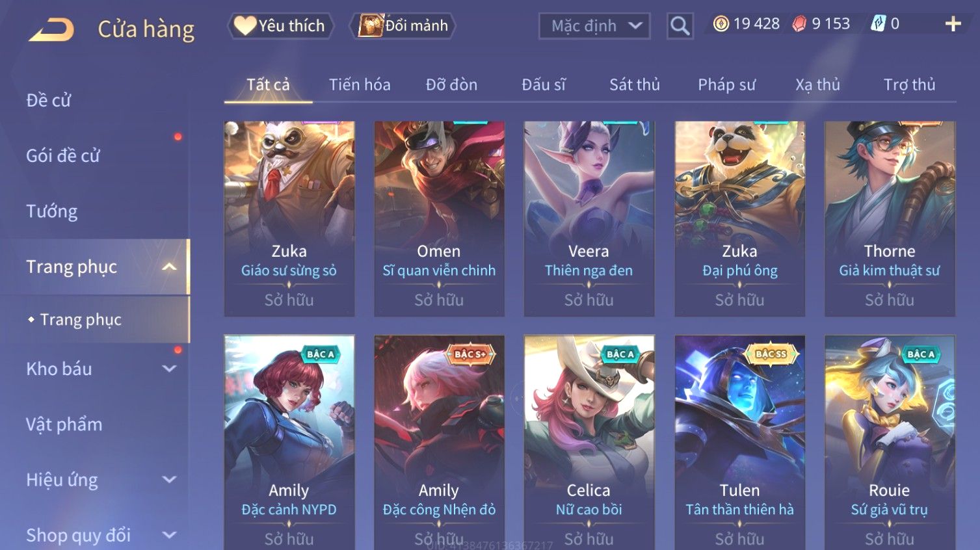Switch to the Xạ thủ tab
The height and width of the screenshot is (550, 980).
point(817,85)
